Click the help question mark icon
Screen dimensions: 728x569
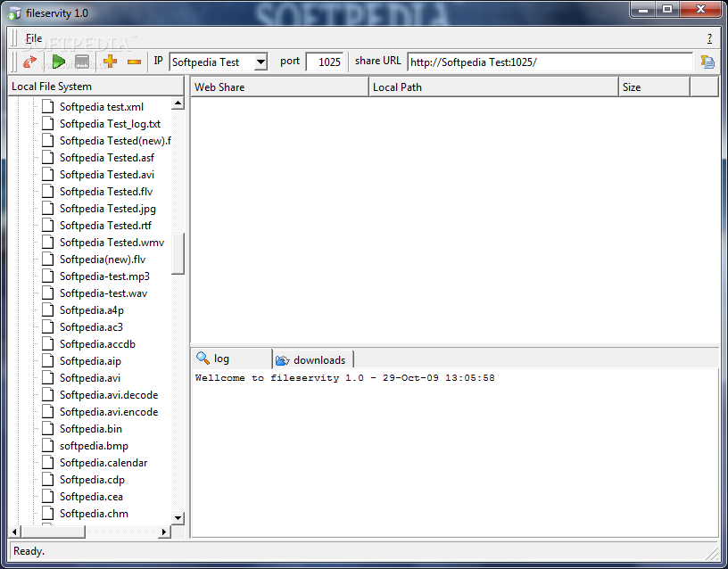pyautogui.click(x=709, y=38)
